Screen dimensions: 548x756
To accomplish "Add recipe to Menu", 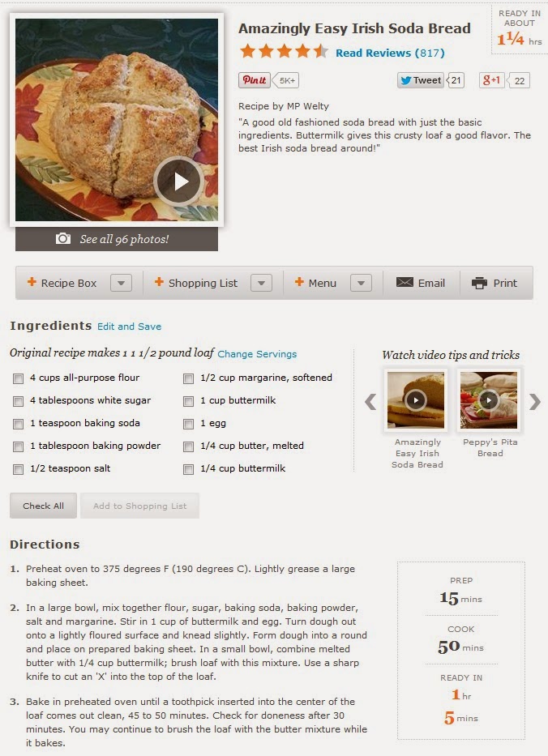I will 315,283.
